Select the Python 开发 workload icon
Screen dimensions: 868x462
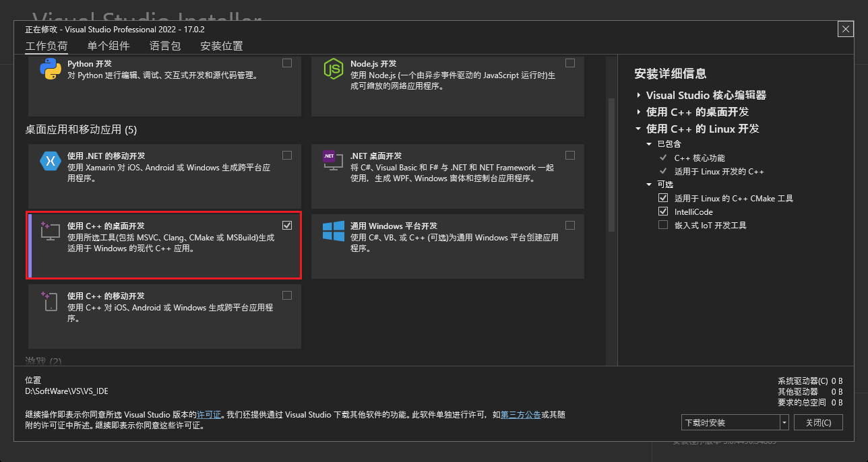[49, 67]
